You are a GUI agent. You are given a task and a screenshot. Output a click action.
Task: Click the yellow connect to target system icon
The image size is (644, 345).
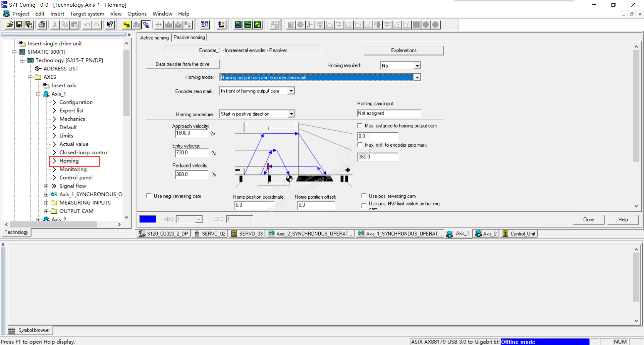click(x=126, y=24)
